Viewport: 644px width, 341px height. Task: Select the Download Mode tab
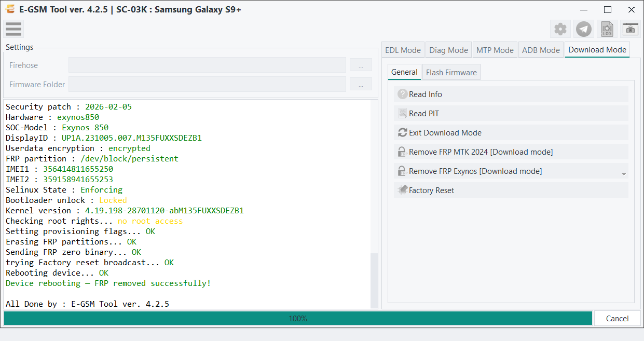tap(597, 50)
